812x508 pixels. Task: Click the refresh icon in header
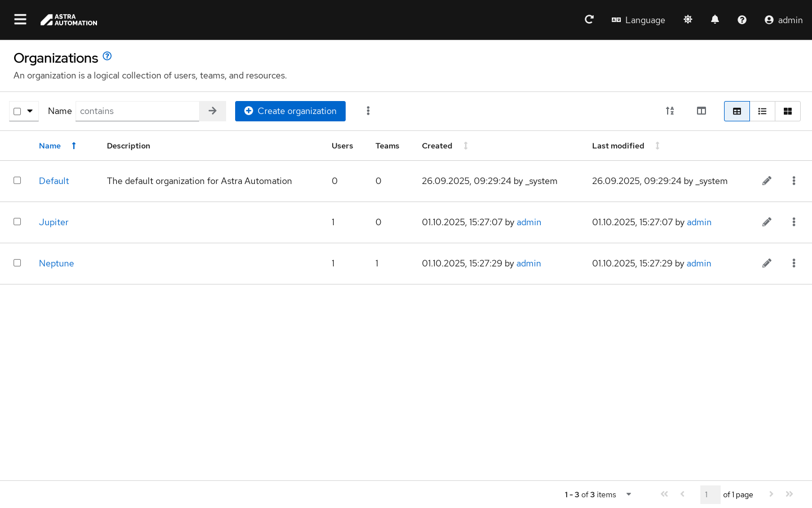(x=589, y=20)
